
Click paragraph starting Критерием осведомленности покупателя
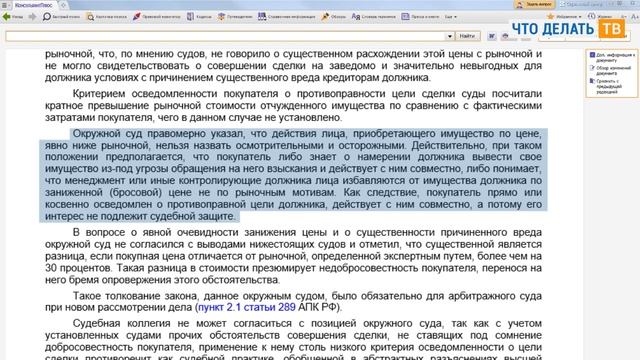click(x=293, y=106)
